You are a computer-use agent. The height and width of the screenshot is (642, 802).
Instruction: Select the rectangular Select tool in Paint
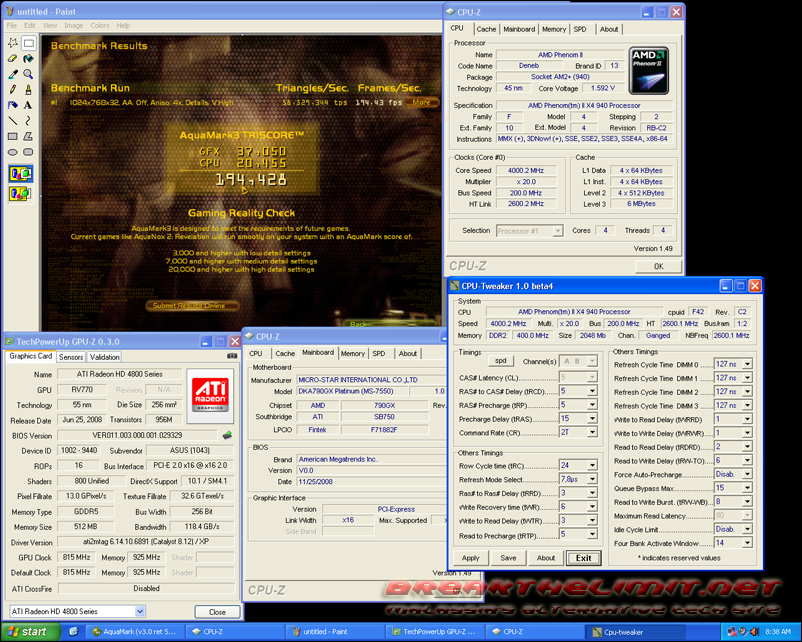point(28,43)
